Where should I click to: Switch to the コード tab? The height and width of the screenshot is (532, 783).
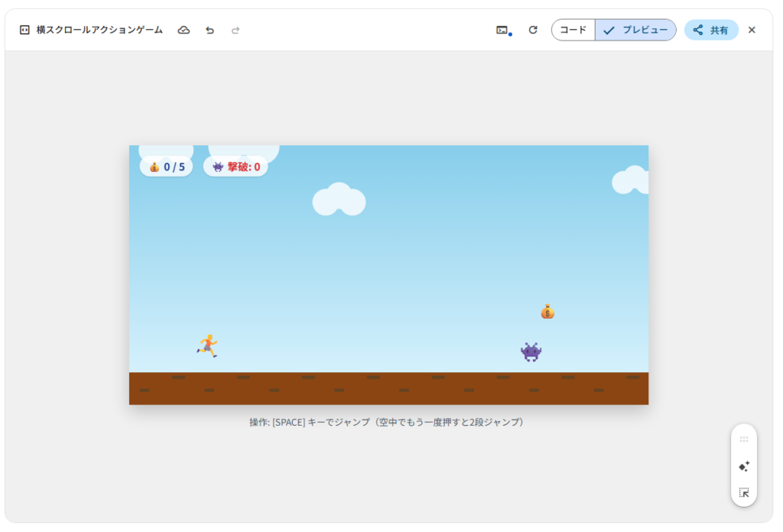[x=573, y=30]
